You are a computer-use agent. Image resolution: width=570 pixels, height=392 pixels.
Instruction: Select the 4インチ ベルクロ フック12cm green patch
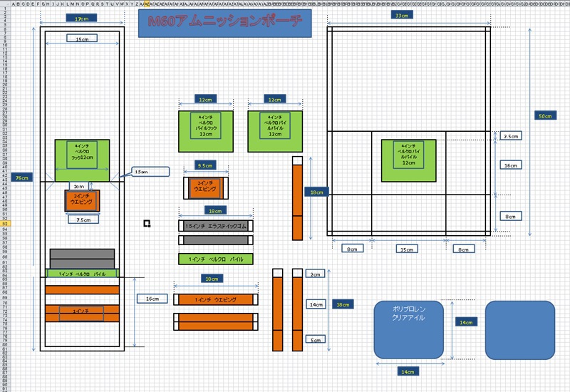coord(82,160)
